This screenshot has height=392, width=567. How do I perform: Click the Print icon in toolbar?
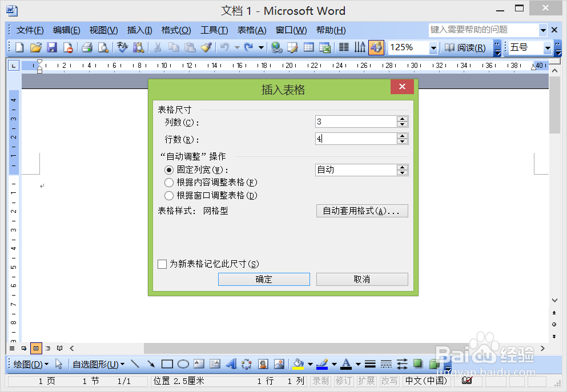click(x=87, y=47)
